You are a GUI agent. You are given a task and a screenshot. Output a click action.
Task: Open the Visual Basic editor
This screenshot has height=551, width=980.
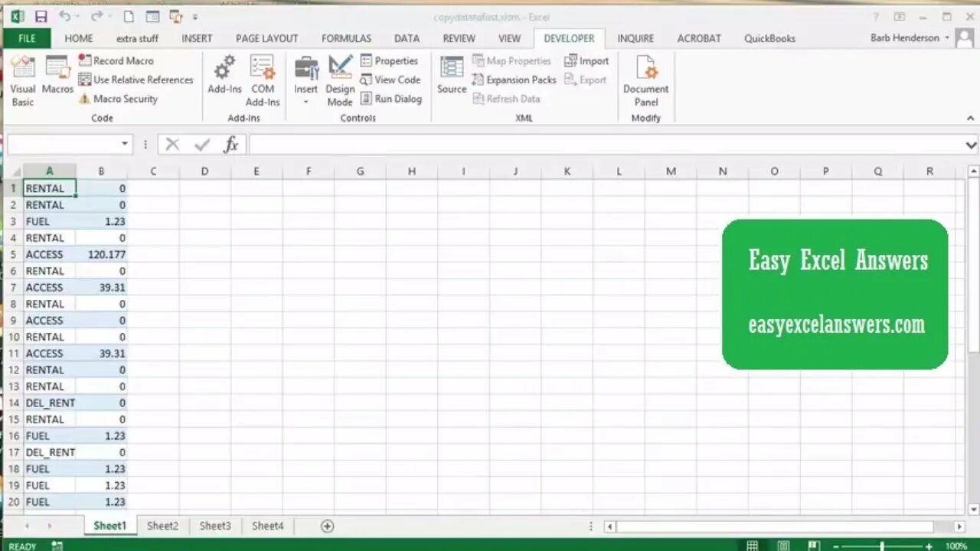(22, 81)
